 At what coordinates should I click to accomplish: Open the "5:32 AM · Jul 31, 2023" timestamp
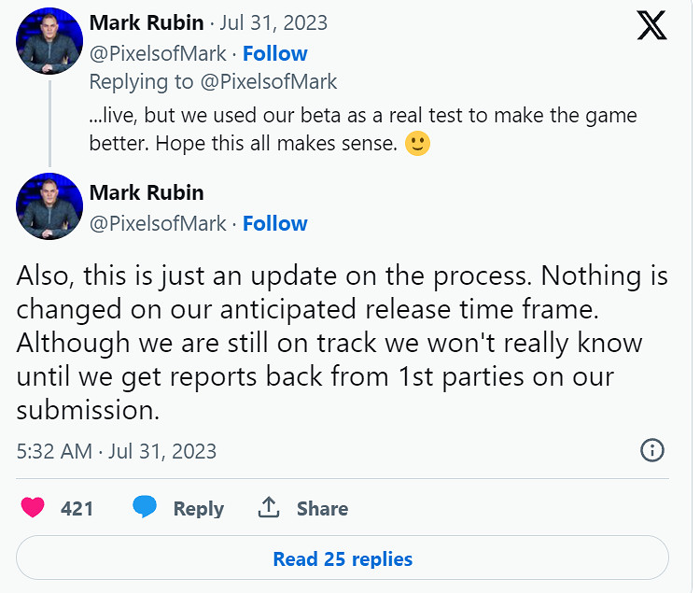[x=117, y=451]
